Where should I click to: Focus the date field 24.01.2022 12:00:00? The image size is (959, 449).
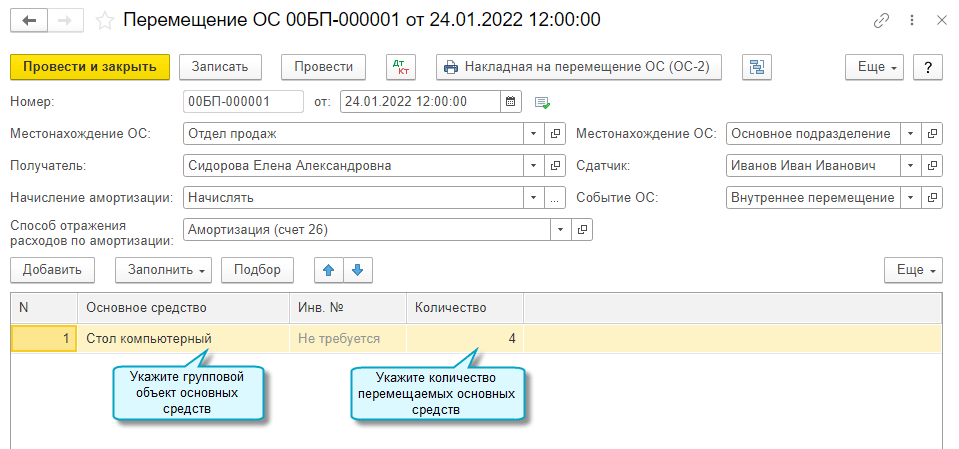pyautogui.click(x=421, y=102)
